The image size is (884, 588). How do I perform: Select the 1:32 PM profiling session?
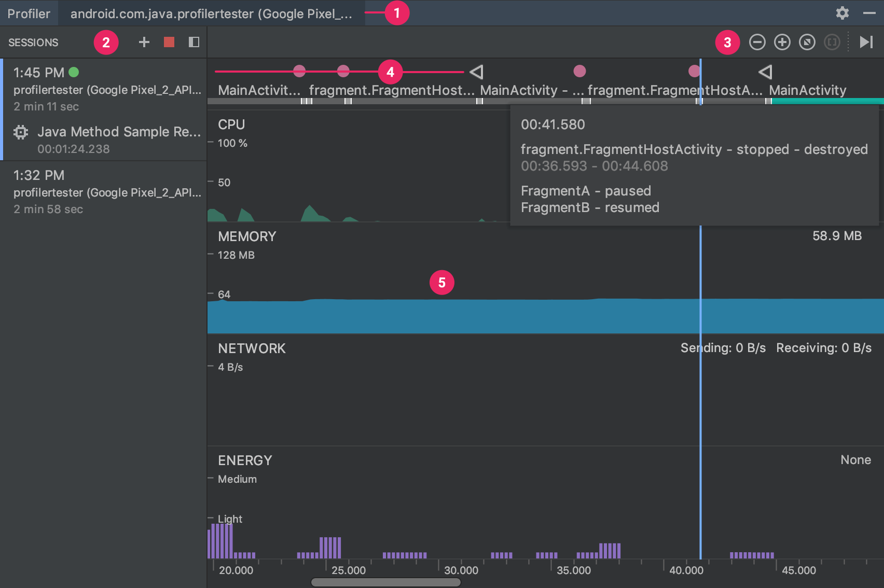104,192
